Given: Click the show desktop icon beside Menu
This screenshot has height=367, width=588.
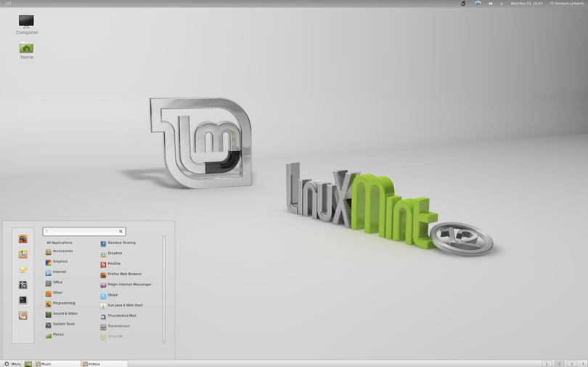Looking at the screenshot, I should tap(28, 363).
